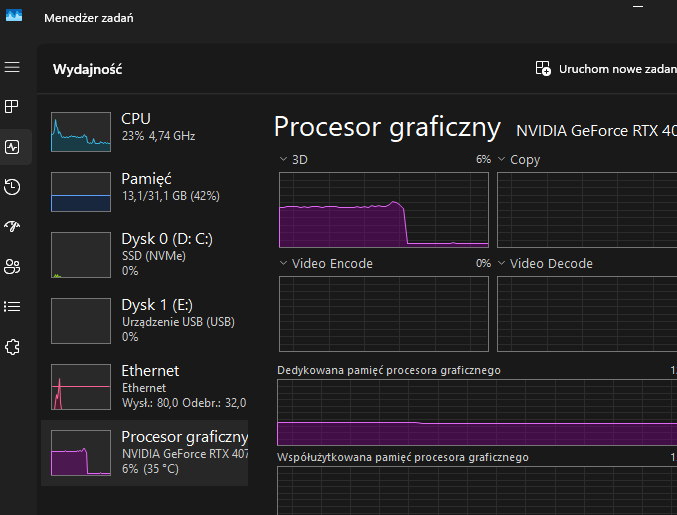The image size is (677, 515).
Task: Click the Ethernet throughput mini graph
Action: point(81,387)
